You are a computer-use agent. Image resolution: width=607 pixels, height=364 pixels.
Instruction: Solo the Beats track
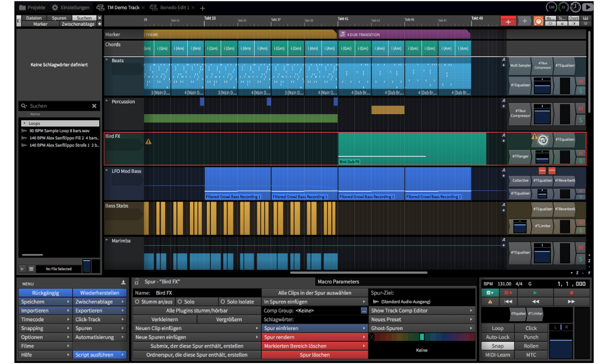click(x=580, y=90)
